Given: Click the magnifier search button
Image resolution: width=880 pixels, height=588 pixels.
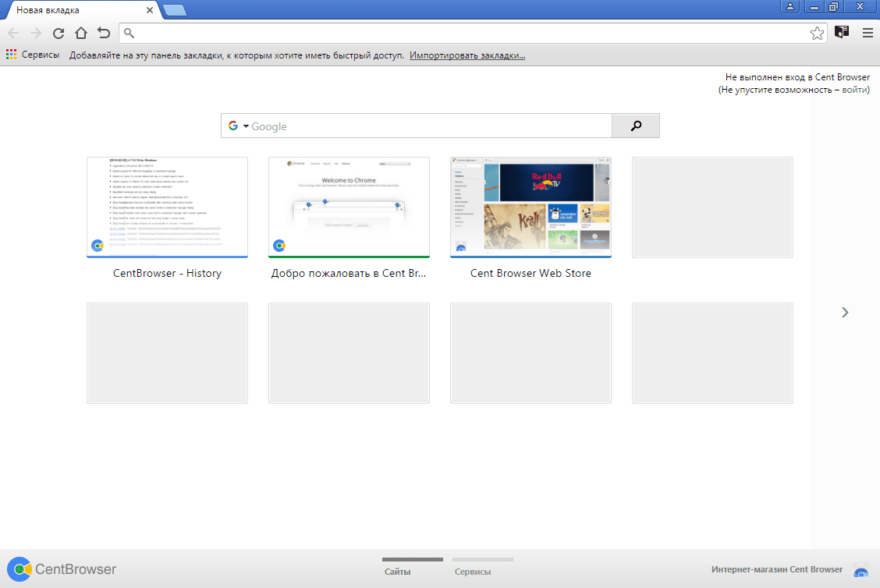Looking at the screenshot, I should click(636, 126).
